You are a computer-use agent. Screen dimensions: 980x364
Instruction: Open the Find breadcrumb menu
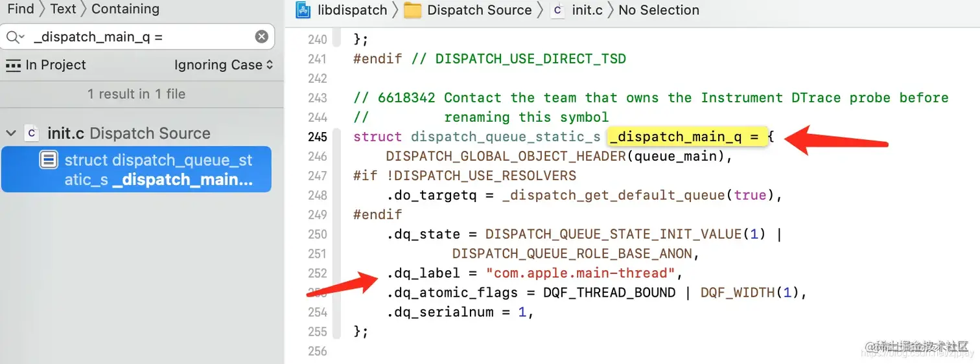tap(21, 9)
